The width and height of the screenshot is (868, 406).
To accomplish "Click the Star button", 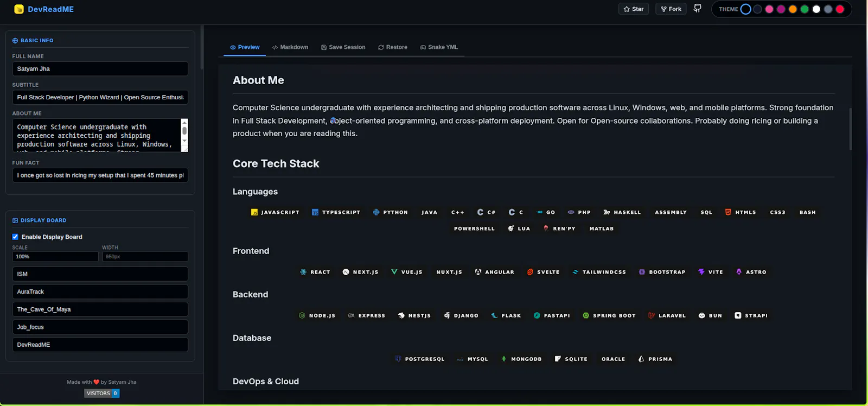I will [634, 9].
